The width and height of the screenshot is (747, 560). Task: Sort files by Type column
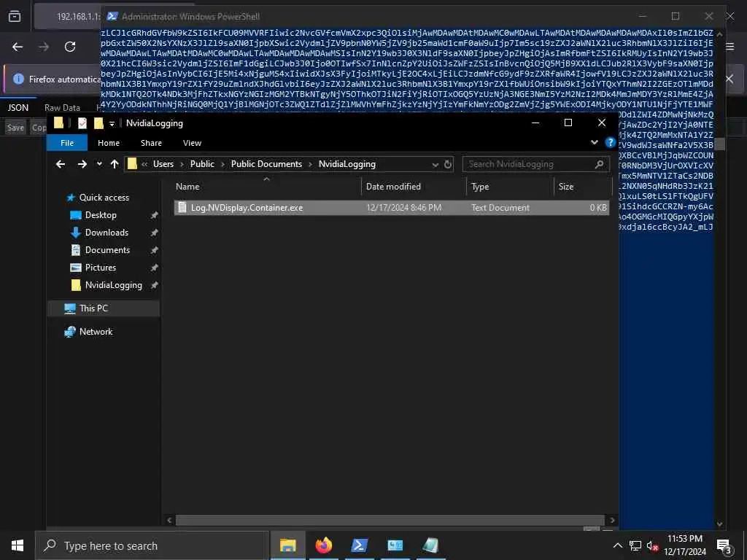(x=510, y=187)
